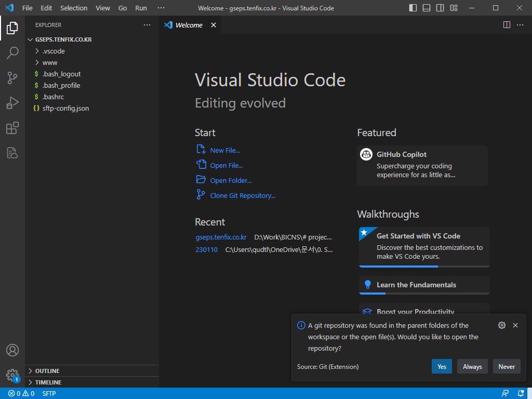Split the editor to the right
Screen dimensions: 532x399
(507, 25)
